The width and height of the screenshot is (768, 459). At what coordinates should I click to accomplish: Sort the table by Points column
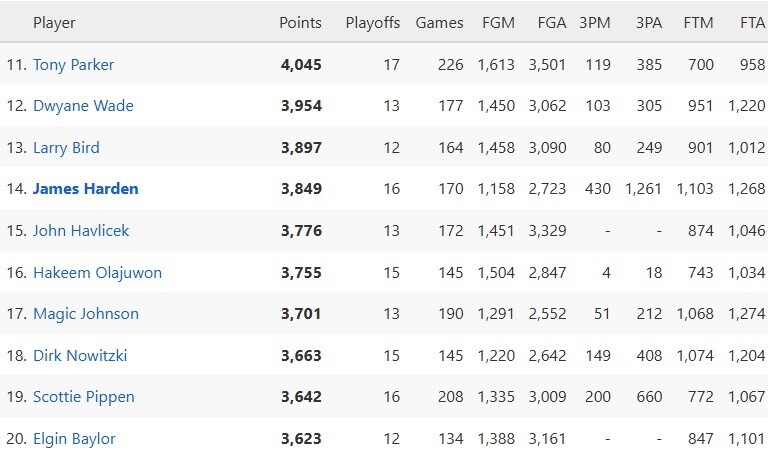300,23
